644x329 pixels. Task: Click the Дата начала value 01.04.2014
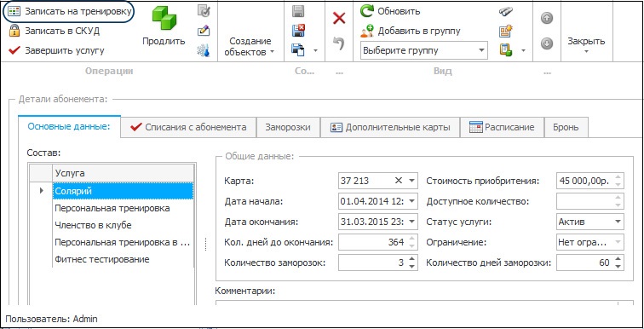click(x=372, y=201)
